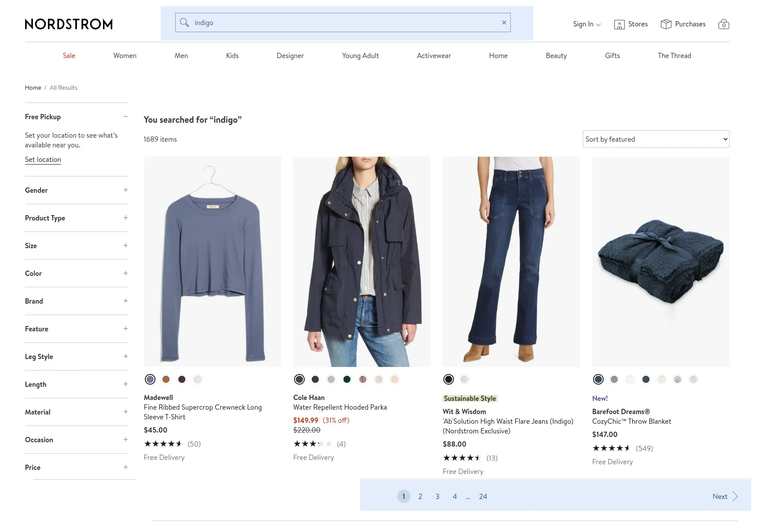Click the NORDSTROM logo
767x532 pixels.
[x=68, y=24]
